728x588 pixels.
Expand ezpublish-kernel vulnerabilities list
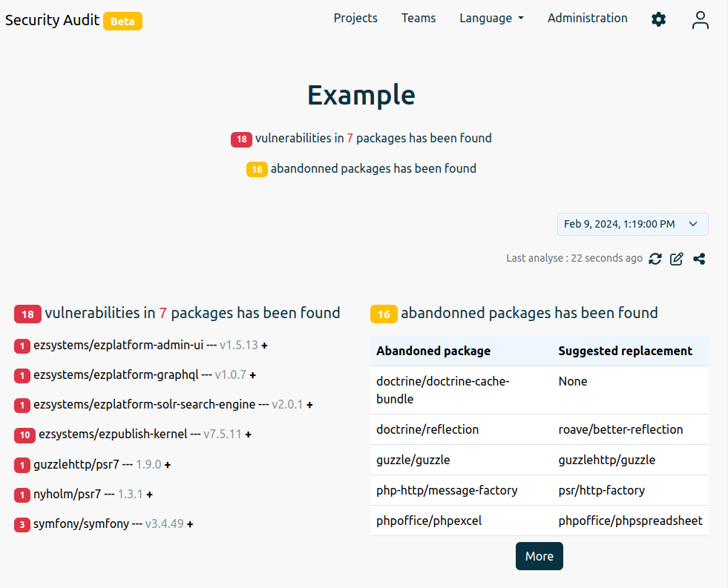[249, 435]
